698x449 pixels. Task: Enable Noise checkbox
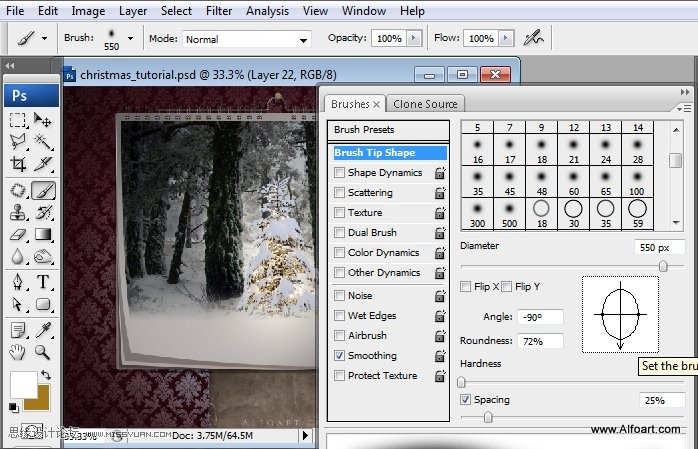click(x=339, y=295)
